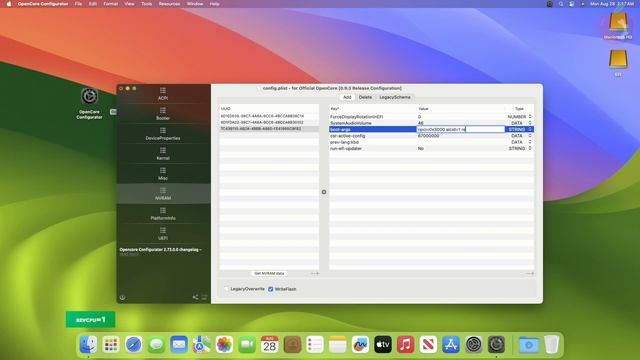Open the Apple menu
This screenshot has height=360, width=640.
[x=9, y=4]
